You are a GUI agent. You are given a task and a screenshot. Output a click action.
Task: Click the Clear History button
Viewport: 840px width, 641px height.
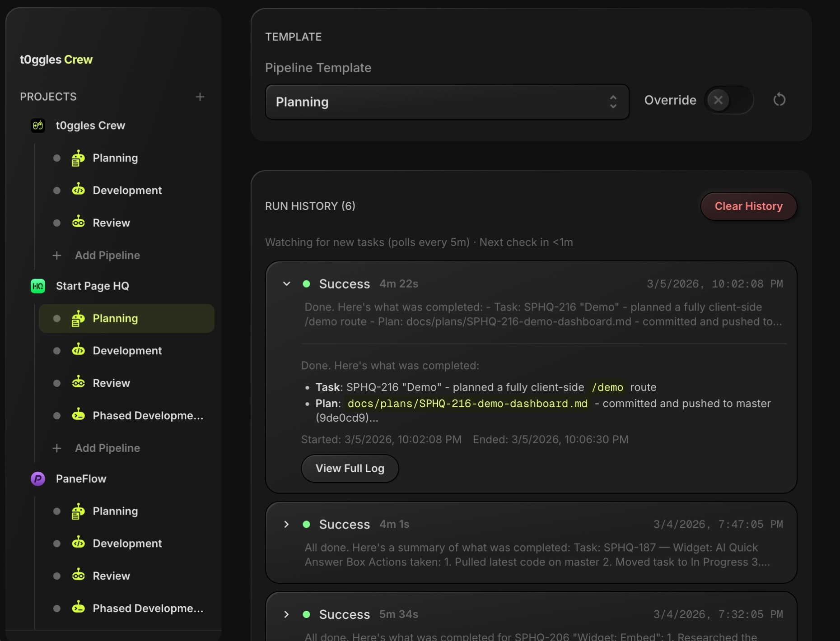pos(748,206)
